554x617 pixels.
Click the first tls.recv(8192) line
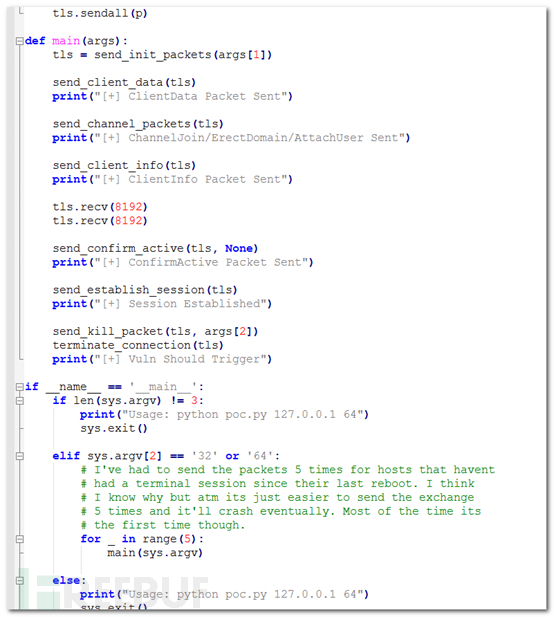click(100, 207)
